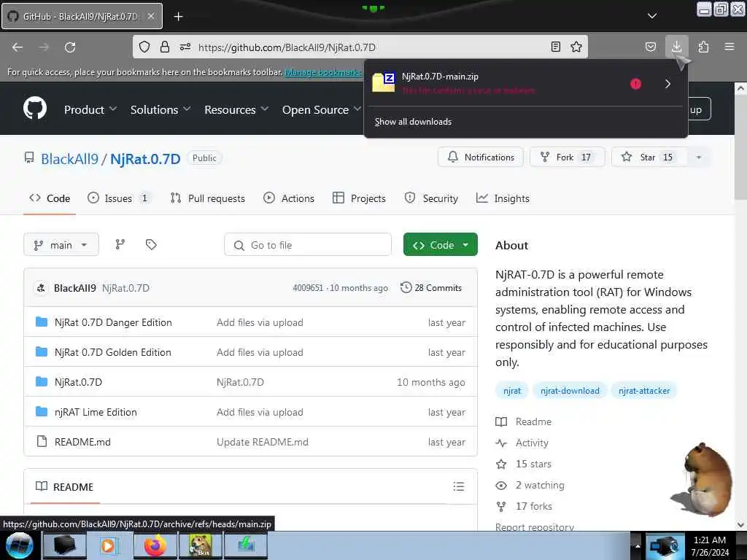Switch to the Code tab
This screenshot has height=560, width=747.
click(x=50, y=198)
